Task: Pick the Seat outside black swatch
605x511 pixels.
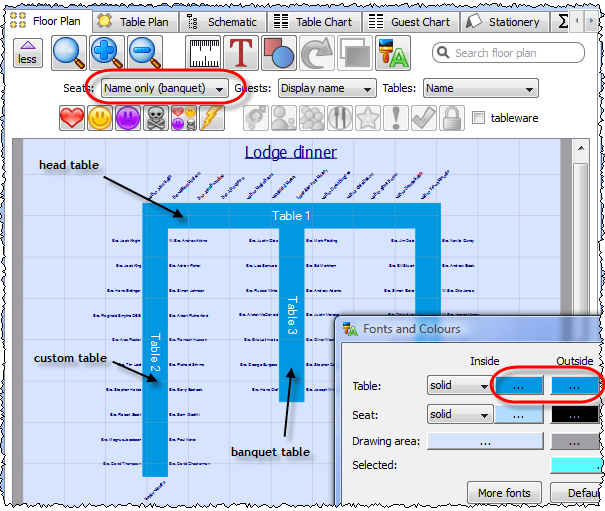Action: (x=574, y=414)
